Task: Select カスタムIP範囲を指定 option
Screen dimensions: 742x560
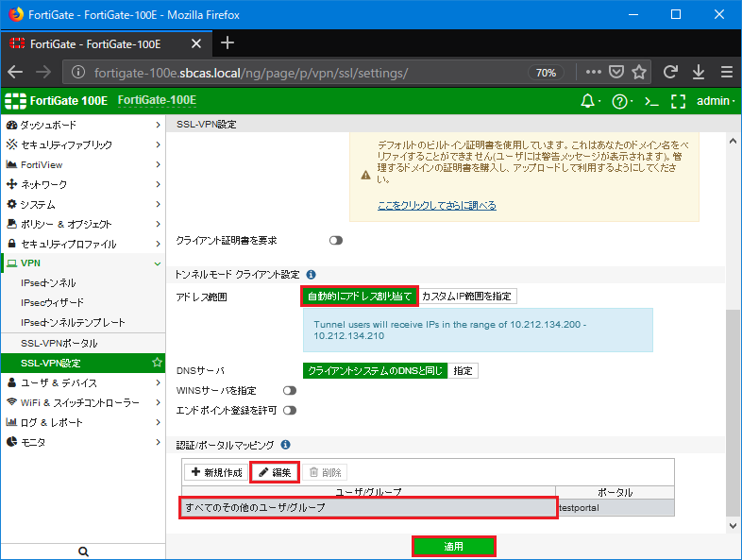Action: tap(466, 297)
